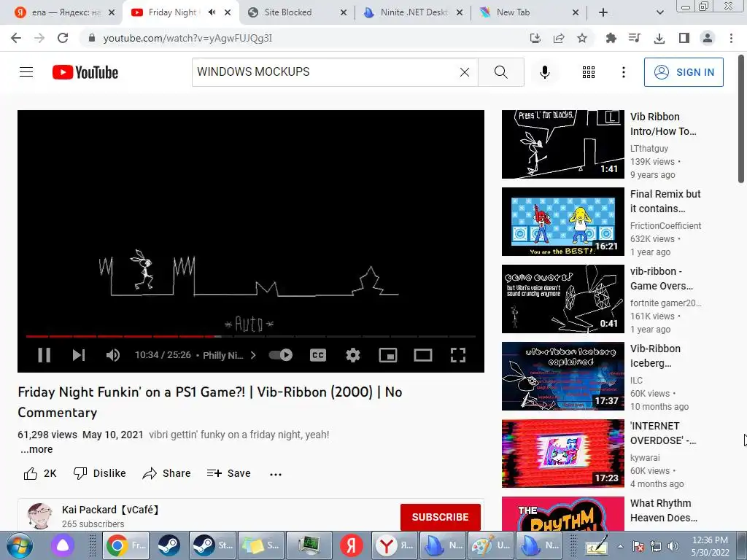747x560 pixels.
Task: Click the search magnifier button
Action: click(500, 72)
